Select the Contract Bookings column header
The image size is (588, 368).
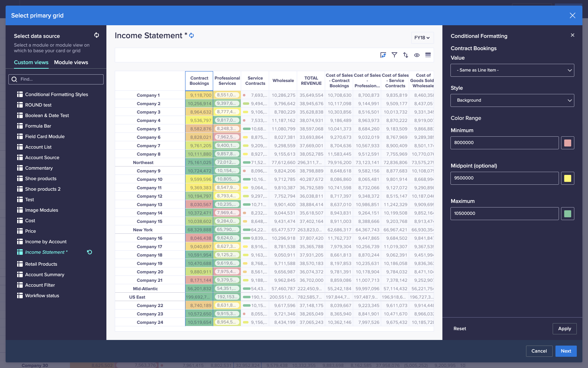pos(199,81)
